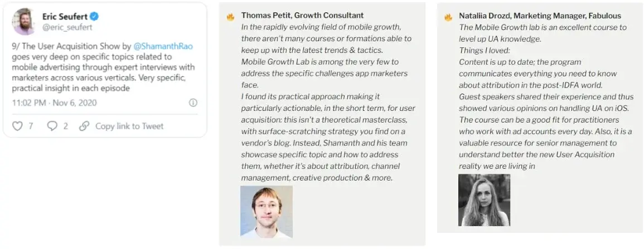Screen dimensions: 644x249
Task: Click the reply speech bubble icon
Action: [x=52, y=126]
